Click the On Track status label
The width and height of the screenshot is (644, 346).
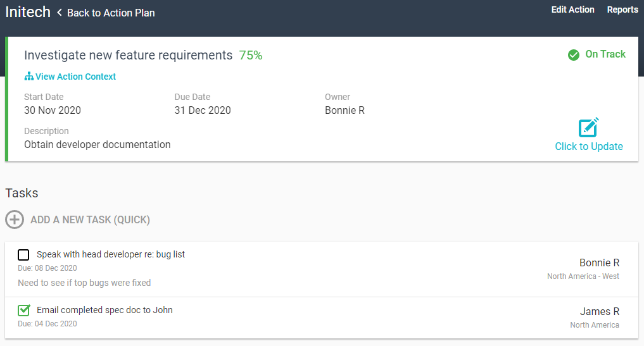click(x=605, y=54)
